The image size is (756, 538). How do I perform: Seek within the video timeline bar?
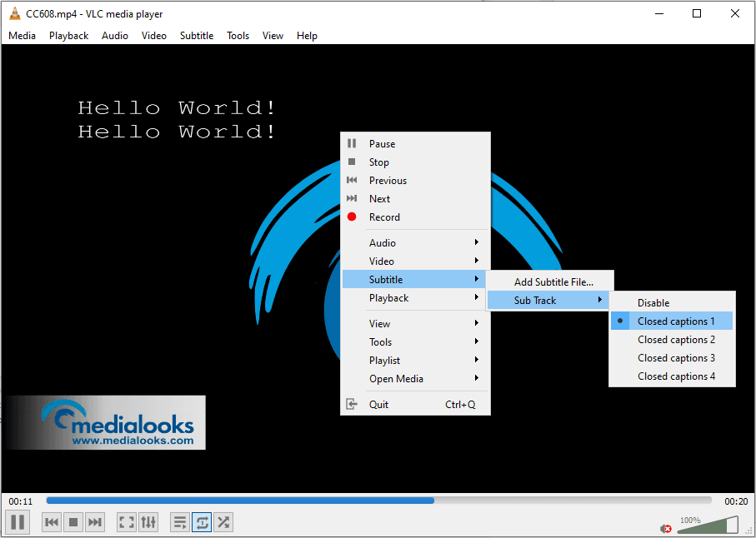[x=379, y=501]
